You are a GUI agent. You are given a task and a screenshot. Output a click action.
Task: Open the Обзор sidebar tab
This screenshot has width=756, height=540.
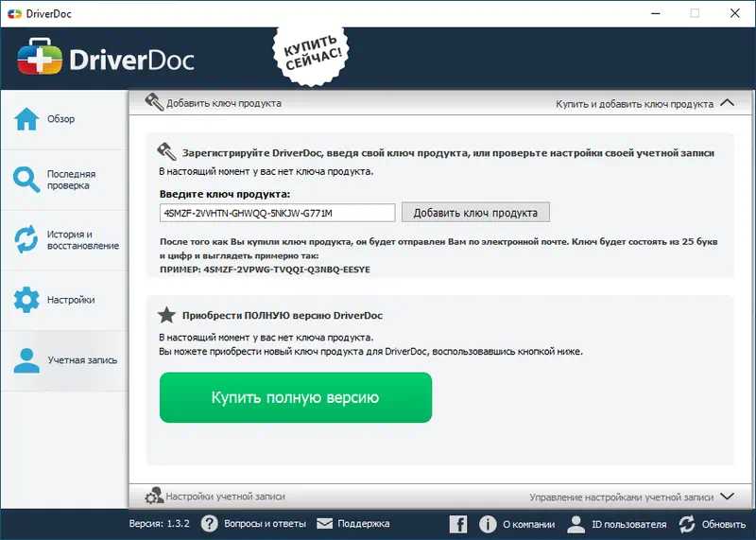tap(64, 119)
